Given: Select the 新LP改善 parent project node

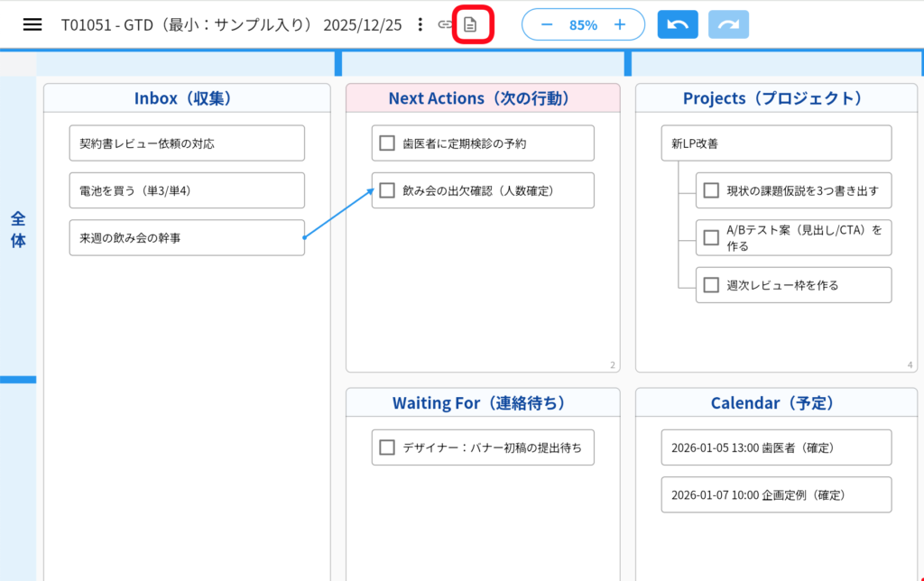Looking at the screenshot, I should click(x=776, y=143).
